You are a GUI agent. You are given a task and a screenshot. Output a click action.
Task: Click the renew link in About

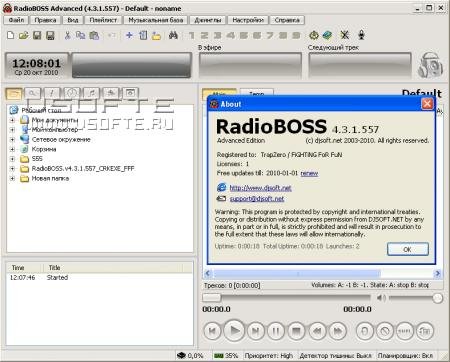[309, 173]
